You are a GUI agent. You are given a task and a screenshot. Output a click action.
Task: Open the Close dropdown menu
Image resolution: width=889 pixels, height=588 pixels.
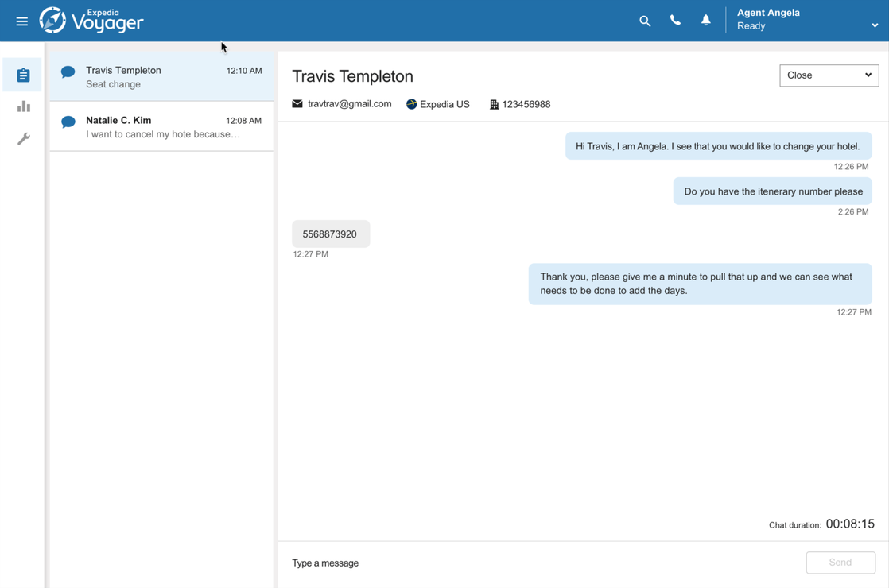(829, 75)
